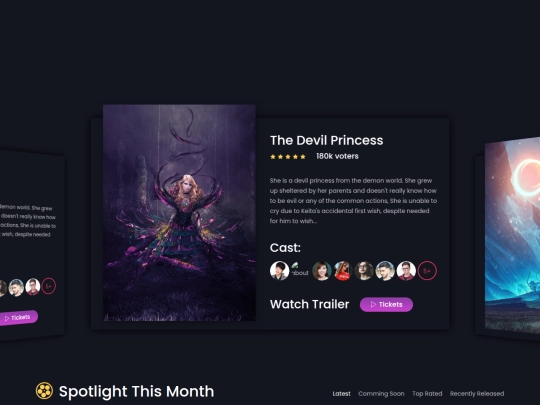Click the film reel icon beside Spotlight
540x405 pixels.
[44, 391]
